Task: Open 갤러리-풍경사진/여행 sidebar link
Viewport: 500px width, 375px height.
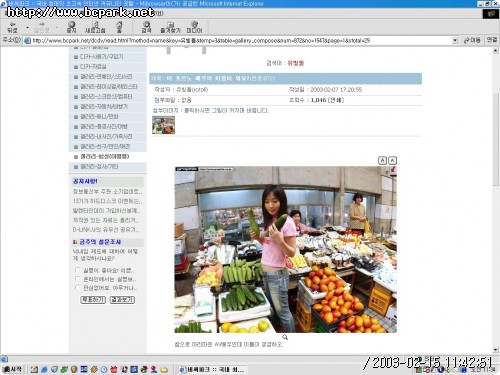Action: pos(104,127)
